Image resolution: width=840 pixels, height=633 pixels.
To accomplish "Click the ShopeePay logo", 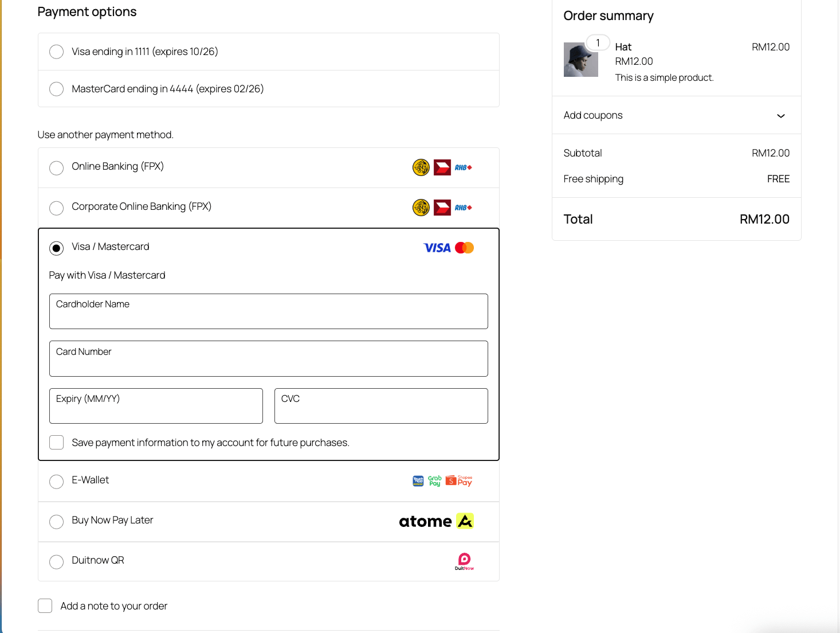I will pos(460,481).
